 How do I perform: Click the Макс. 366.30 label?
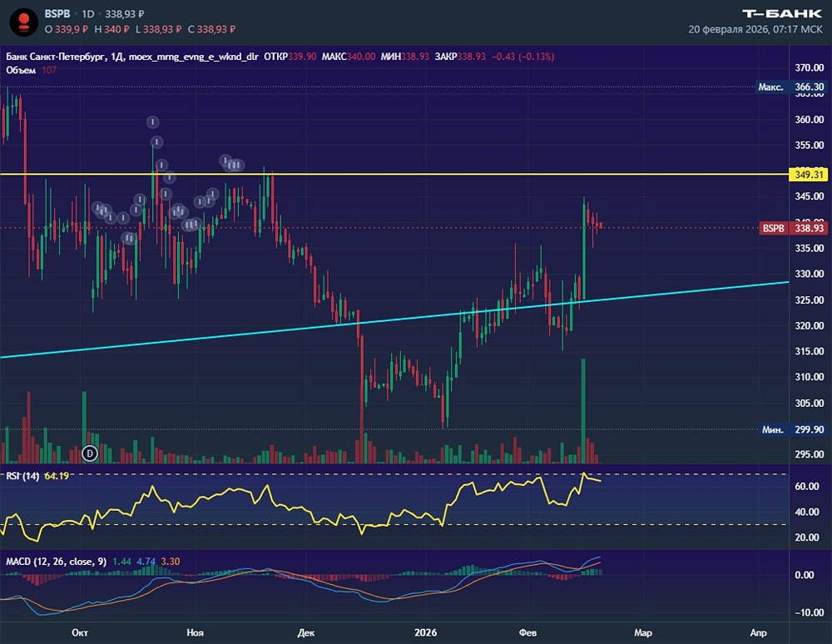(791, 87)
